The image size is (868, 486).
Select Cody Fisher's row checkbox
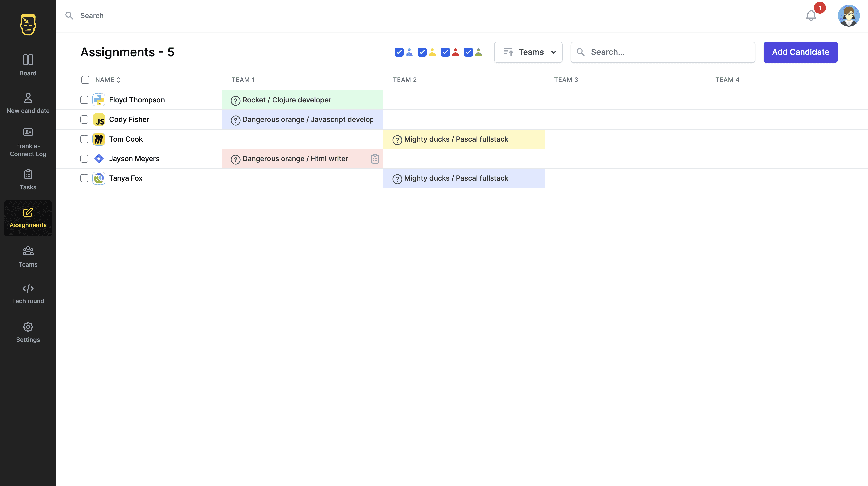point(84,119)
